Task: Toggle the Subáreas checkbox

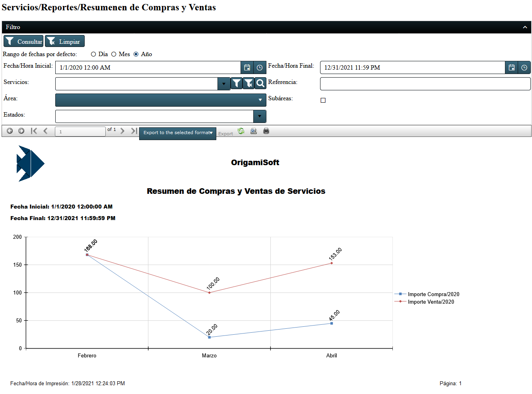Action: click(x=323, y=100)
